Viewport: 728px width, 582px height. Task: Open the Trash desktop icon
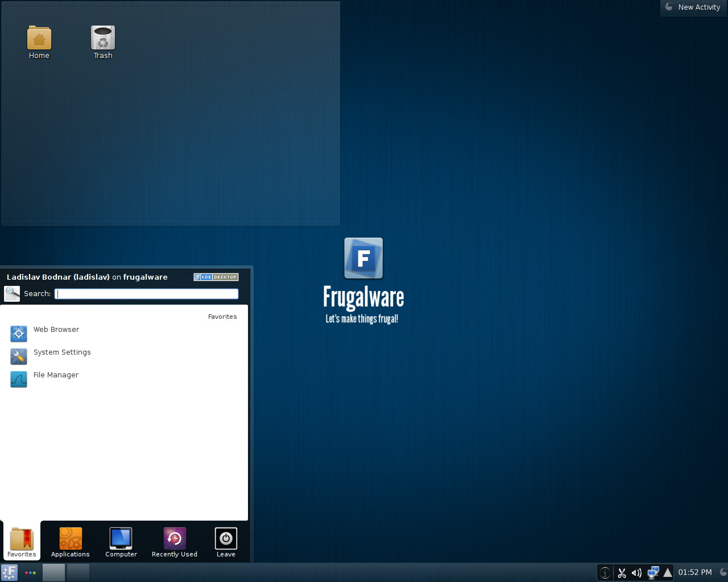click(x=103, y=39)
